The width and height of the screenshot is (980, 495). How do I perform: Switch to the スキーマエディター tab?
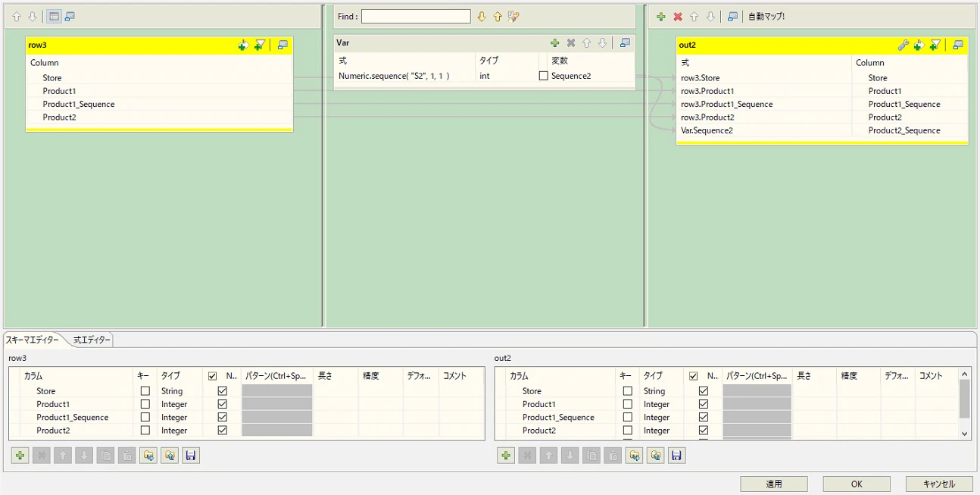click(32, 340)
